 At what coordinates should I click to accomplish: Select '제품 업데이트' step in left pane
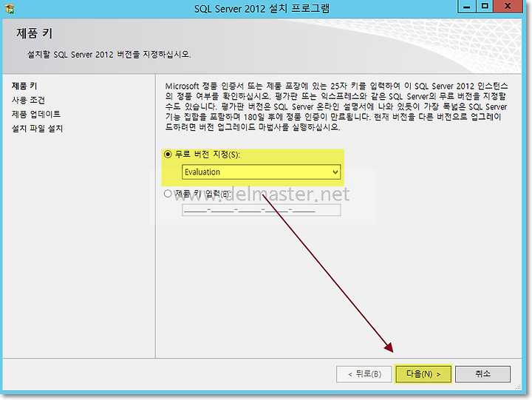(x=36, y=114)
